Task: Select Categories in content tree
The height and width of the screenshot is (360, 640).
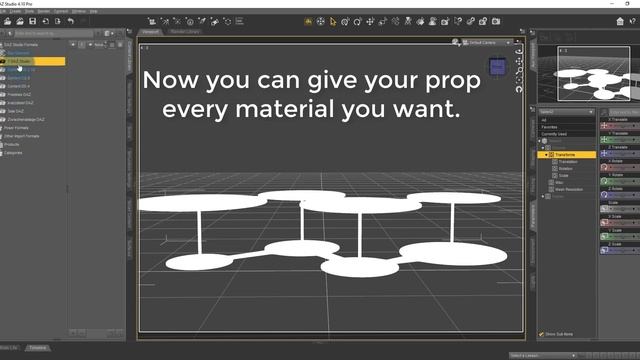Action: coord(13,153)
